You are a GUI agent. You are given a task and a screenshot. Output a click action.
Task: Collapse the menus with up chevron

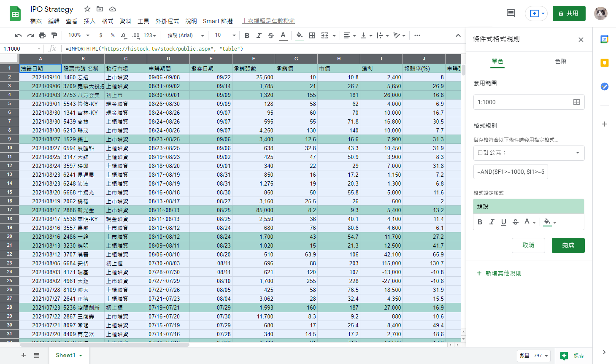point(458,35)
